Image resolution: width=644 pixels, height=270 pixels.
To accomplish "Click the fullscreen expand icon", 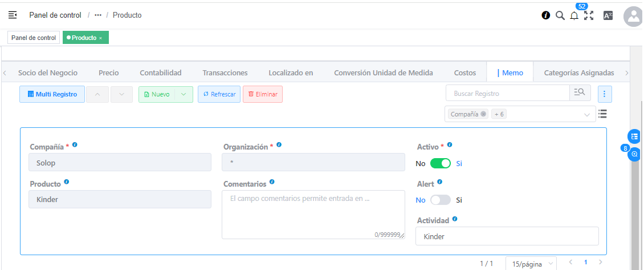I will [589, 15].
